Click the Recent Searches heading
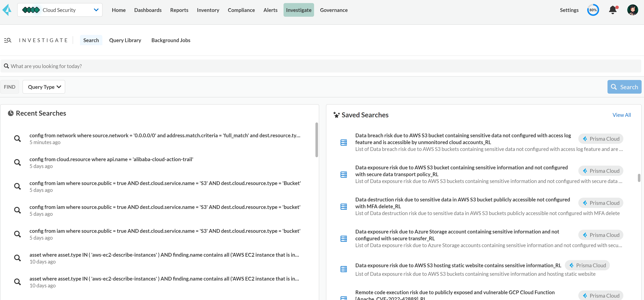644x300 pixels. (x=41, y=113)
